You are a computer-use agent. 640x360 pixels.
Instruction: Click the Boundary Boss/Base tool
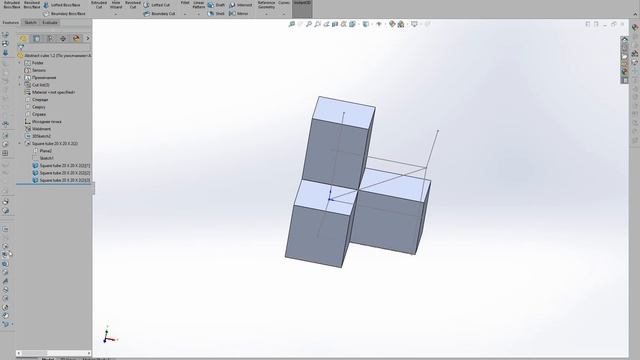pyautogui.click(x=64, y=13)
